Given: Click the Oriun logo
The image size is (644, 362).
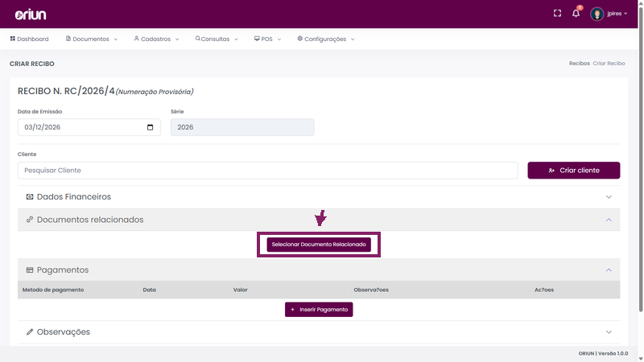Looking at the screenshot, I should pos(31,14).
